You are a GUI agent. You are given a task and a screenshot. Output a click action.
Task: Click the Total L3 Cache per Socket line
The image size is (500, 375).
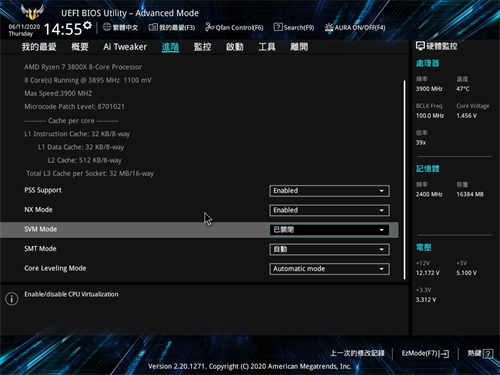(90, 173)
